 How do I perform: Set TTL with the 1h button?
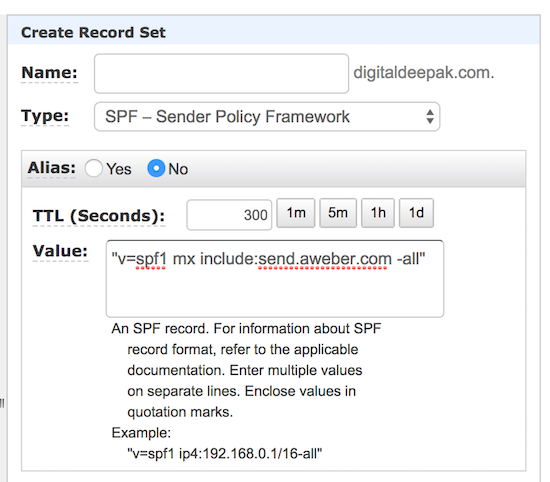(378, 213)
